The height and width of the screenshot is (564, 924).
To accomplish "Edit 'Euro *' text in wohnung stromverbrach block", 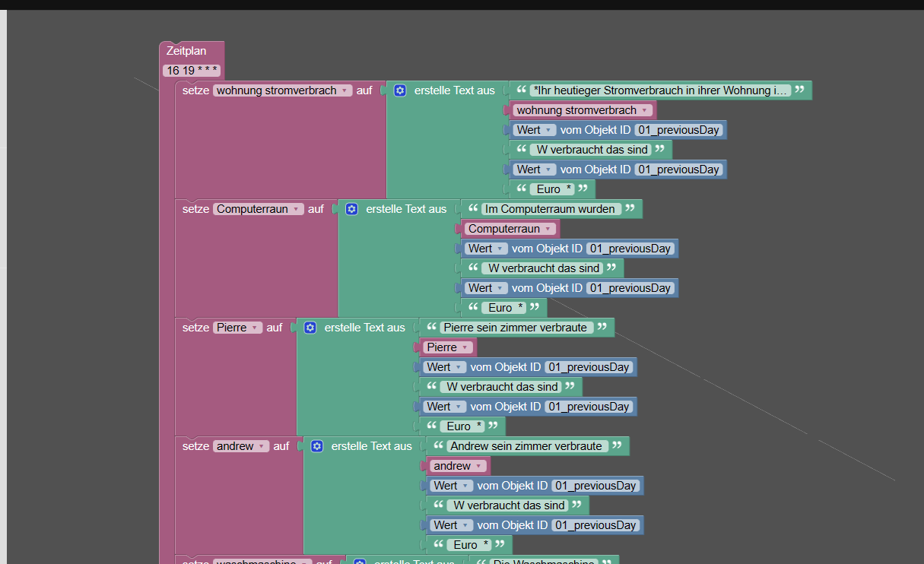I will (554, 189).
